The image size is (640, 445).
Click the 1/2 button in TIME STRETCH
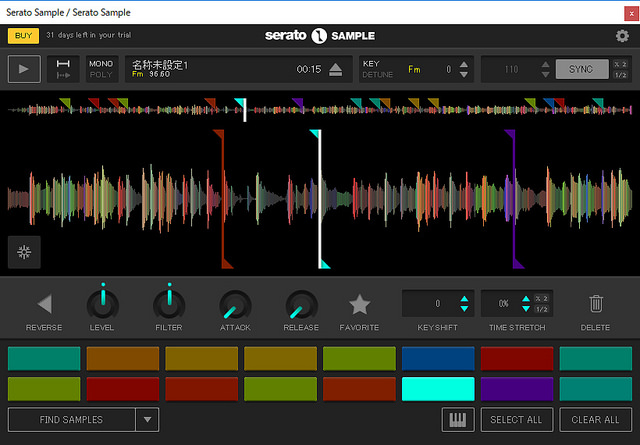click(541, 309)
